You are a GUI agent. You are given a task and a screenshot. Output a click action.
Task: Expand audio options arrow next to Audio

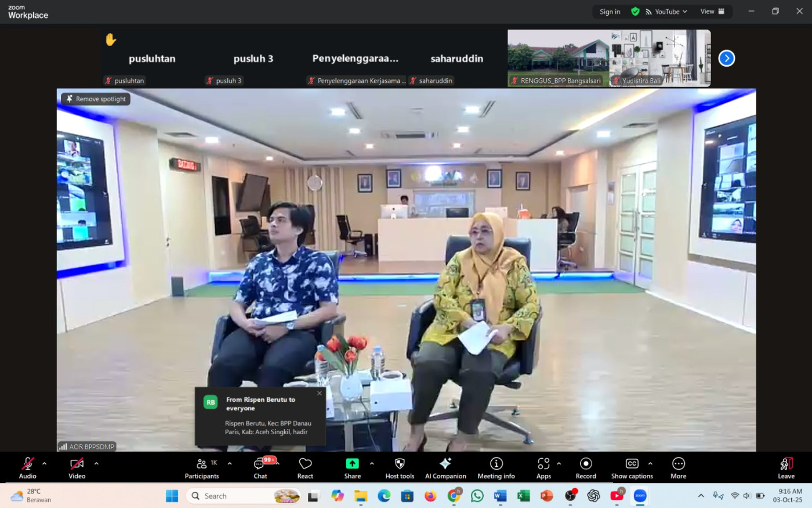point(45,463)
